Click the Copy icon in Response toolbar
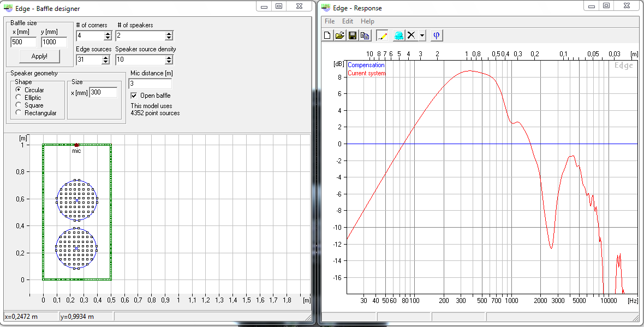 click(365, 35)
